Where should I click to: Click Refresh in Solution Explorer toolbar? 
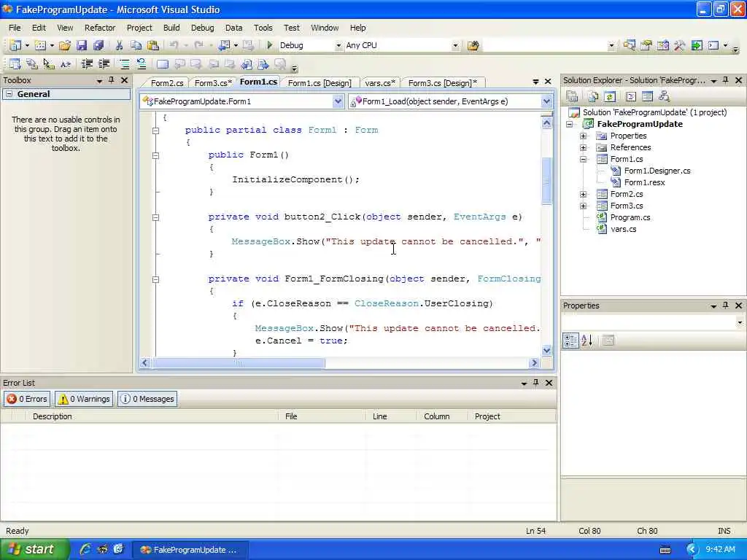tap(610, 97)
